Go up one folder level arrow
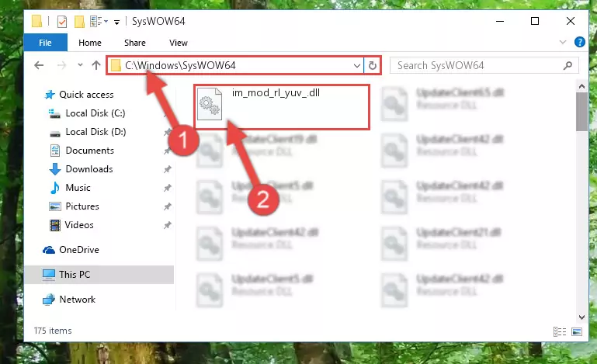 coord(96,65)
